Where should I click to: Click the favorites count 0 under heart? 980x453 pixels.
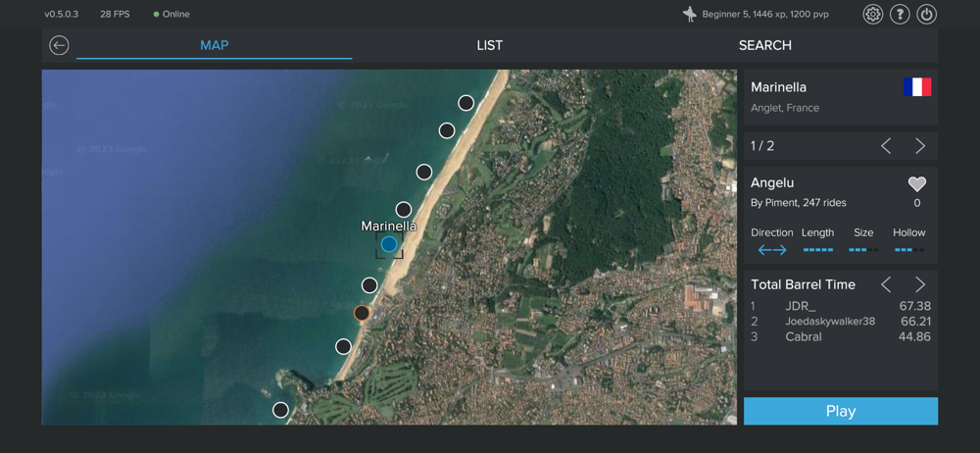(x=917, y=203)
